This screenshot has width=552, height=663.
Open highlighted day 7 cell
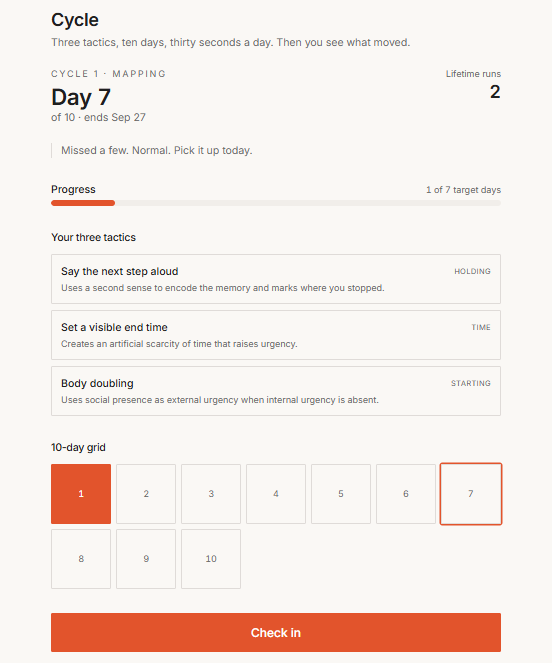click(471, 494)
